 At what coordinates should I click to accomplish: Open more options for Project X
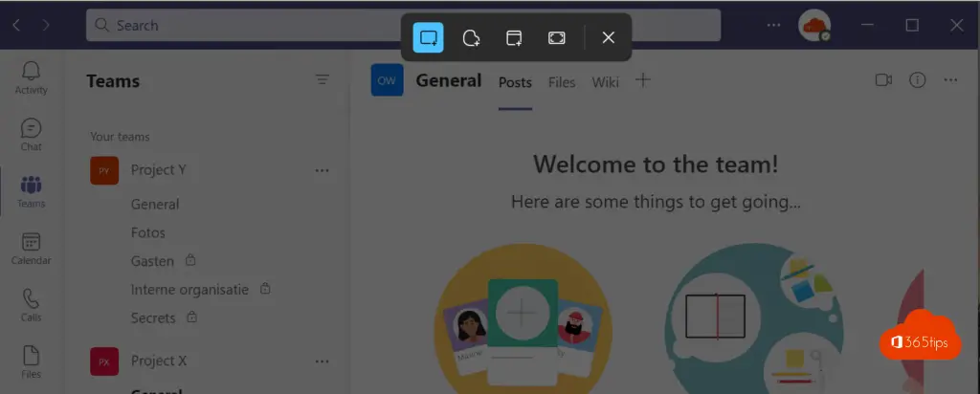322,361
